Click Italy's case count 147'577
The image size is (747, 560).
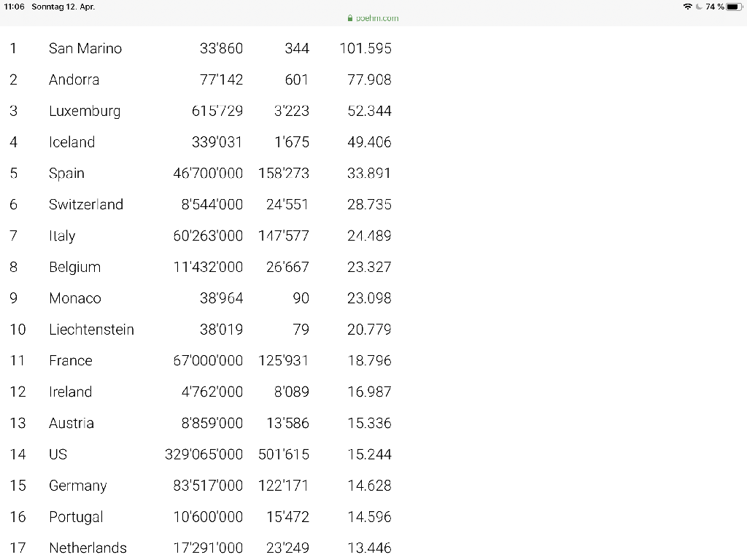coord(284,236)
